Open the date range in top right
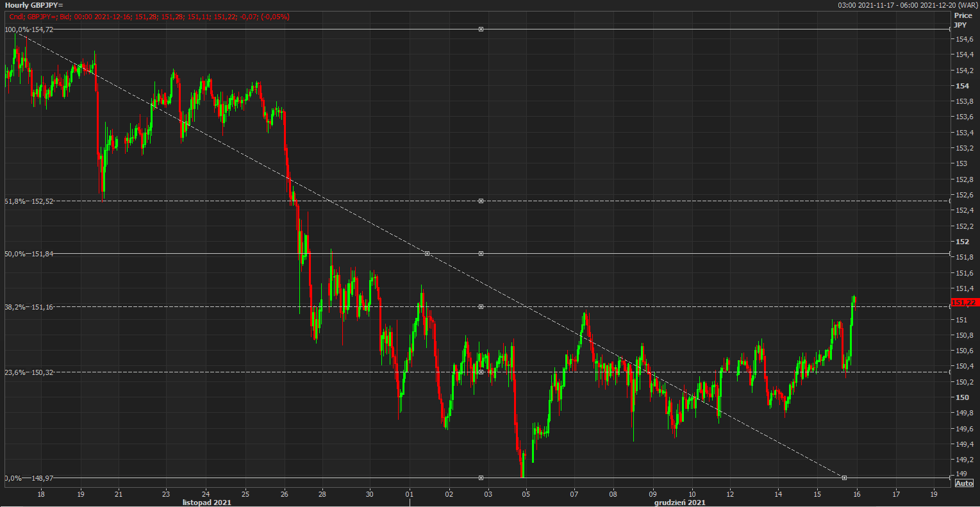The width and height of the screenshot is (980, 507). (x=906, y=5)
